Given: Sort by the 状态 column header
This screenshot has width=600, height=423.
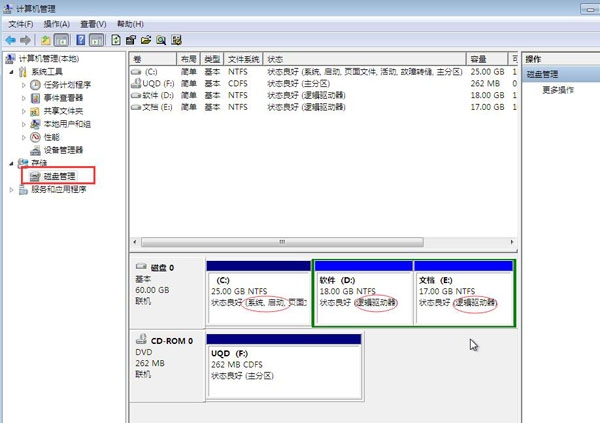Looking at the screenshot, I should (365, 59).
